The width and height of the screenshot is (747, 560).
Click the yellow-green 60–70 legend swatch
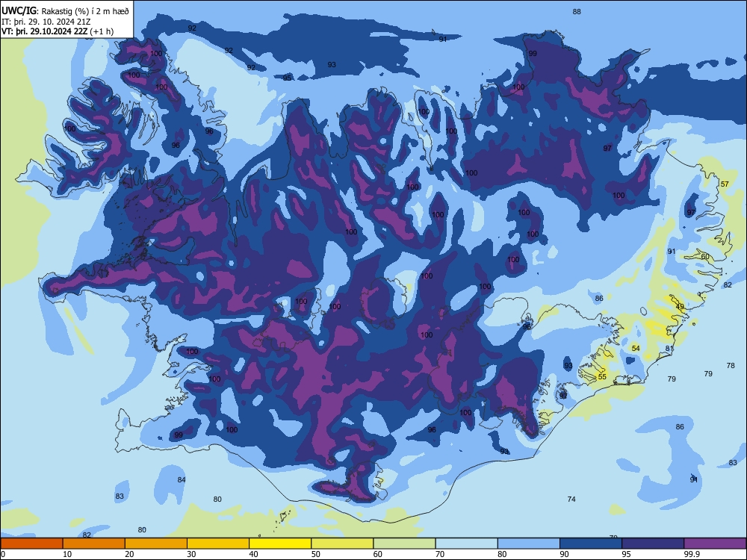click(x=404, y=544)
